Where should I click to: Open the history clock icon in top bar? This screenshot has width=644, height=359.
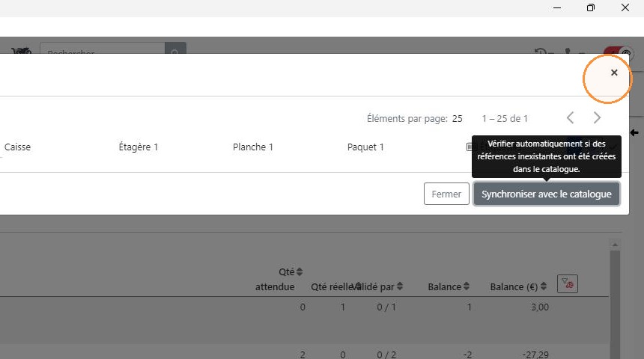(541, 51)
